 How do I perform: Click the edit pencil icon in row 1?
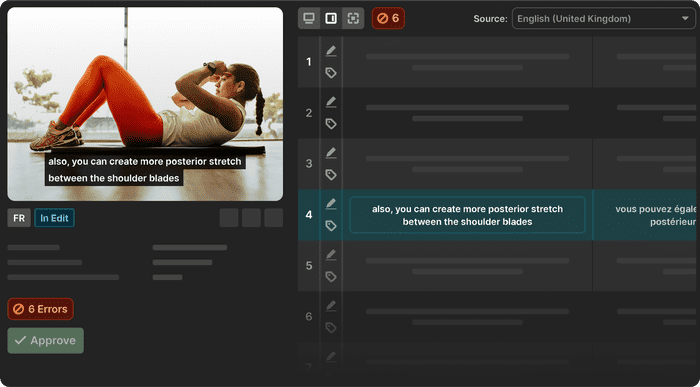(x=331, y=51)
